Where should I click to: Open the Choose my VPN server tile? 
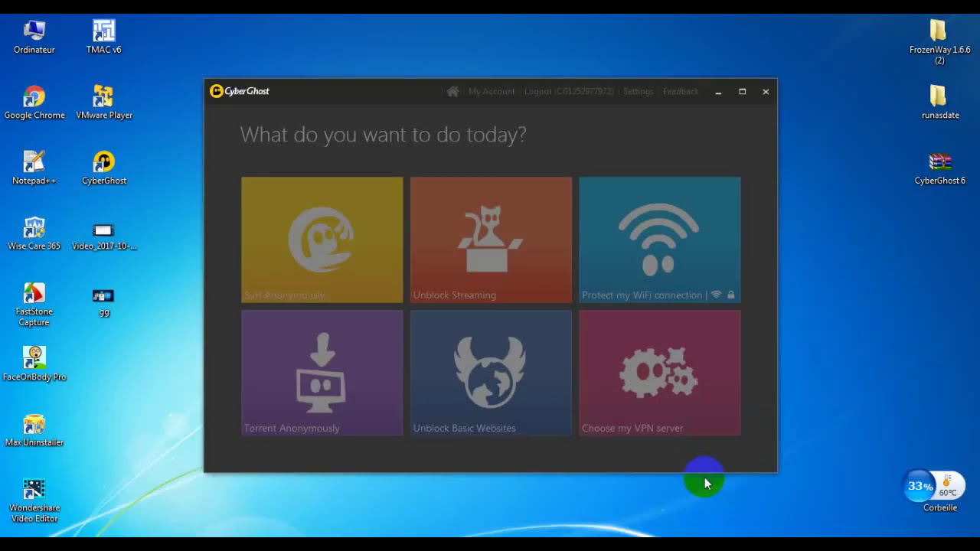point(659,373)
